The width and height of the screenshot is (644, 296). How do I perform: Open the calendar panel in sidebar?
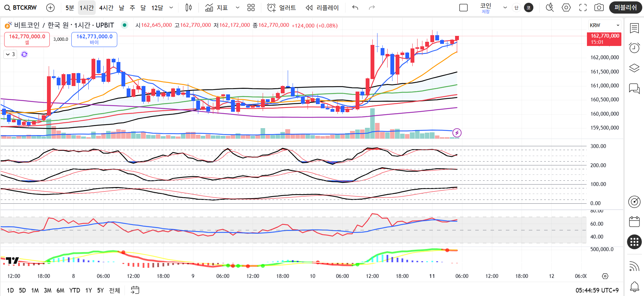click(634, 221)
